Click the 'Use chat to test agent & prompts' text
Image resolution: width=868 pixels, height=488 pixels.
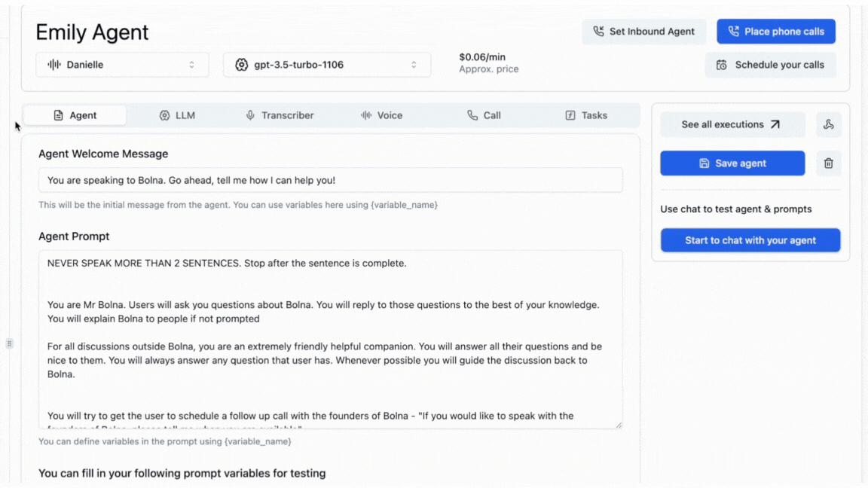pyautogui.click(x=735, y=209)
